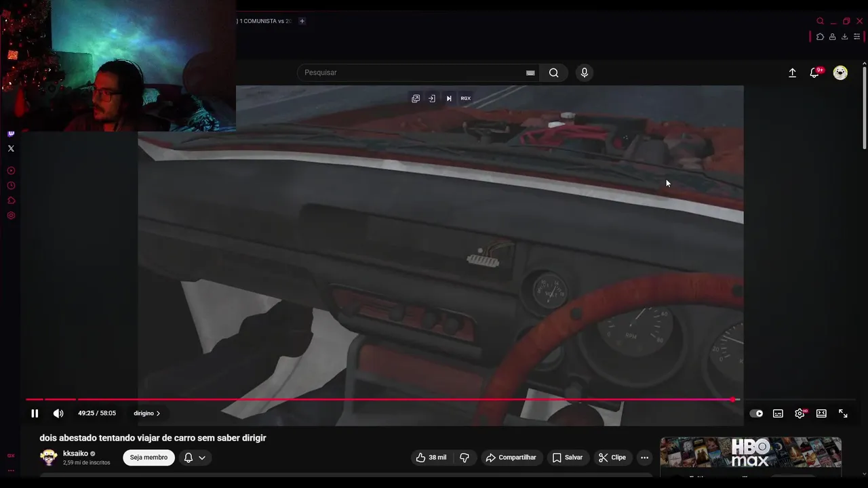Click the side-panel arrow icon above video
Viewport: 868px width, 488px height.
pos(432,98)
